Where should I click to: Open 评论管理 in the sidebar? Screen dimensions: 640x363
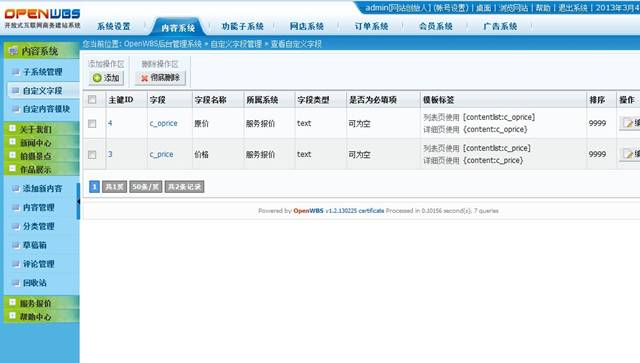[39, 264]
